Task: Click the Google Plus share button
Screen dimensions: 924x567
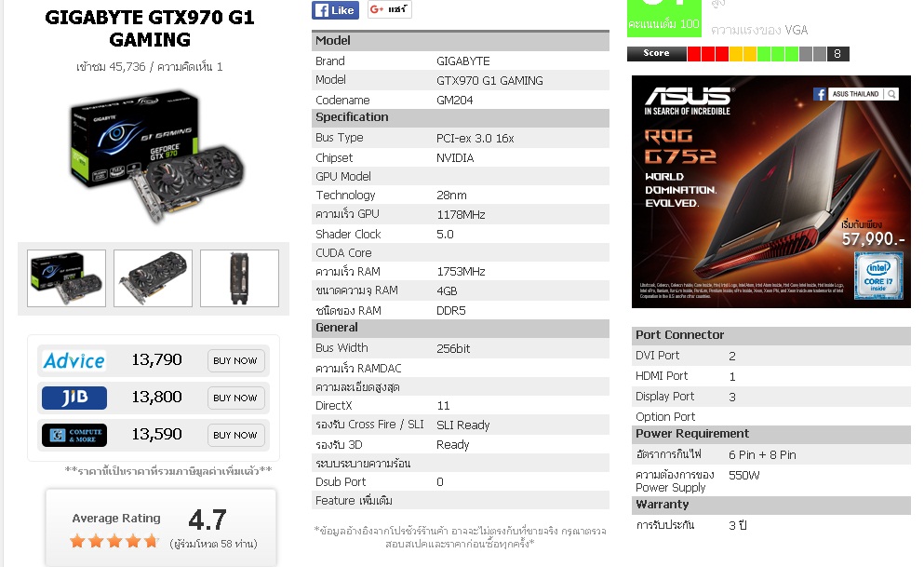Action: 390,9
